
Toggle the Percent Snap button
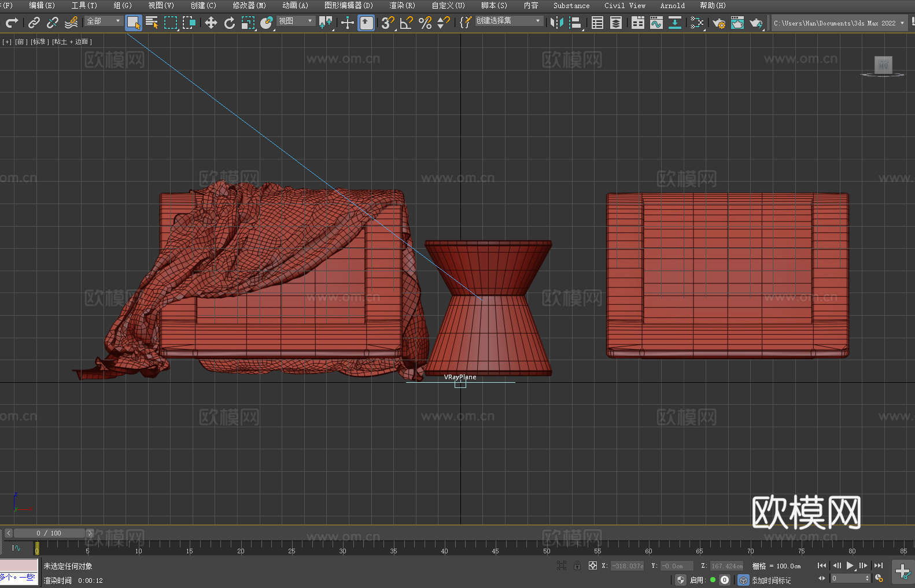[425, 23]
